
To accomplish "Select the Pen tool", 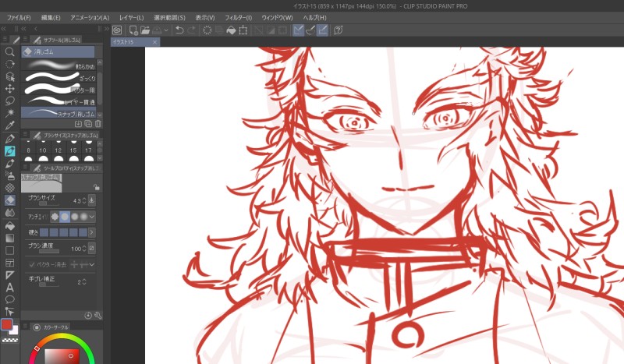I will coord(9,139).
